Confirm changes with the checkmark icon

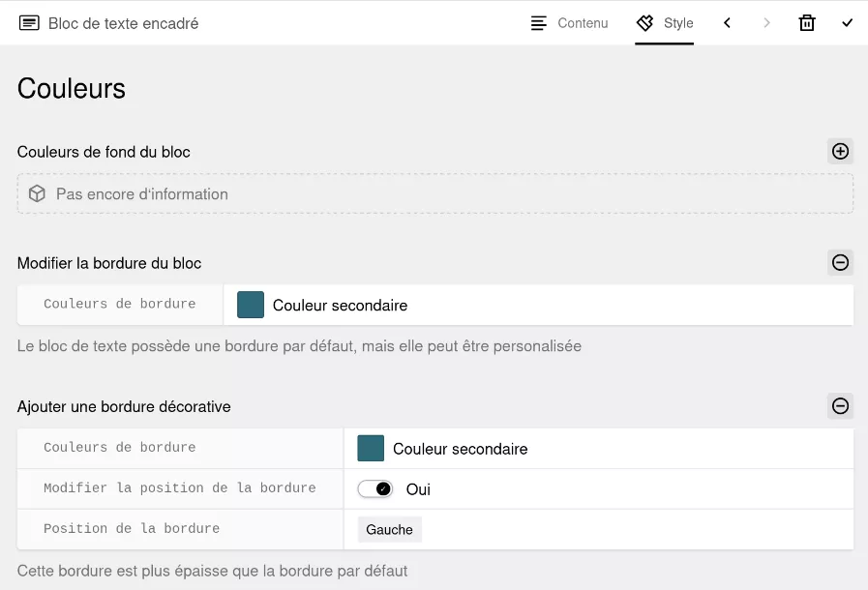point(847,22)
